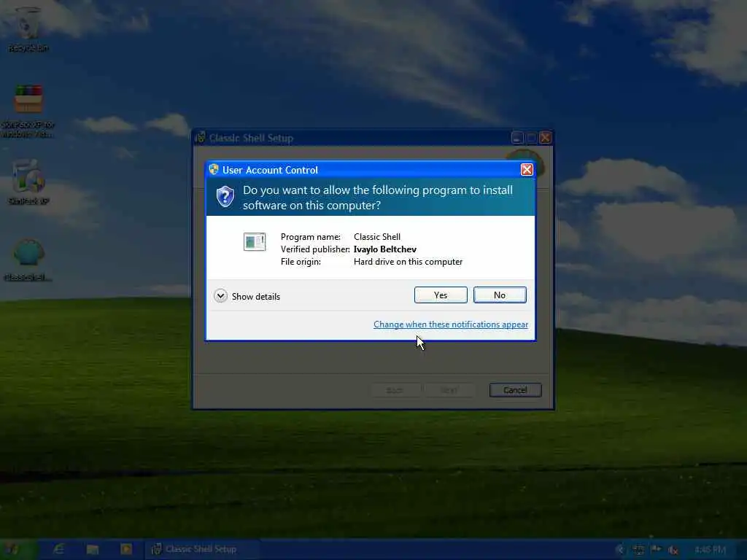747x560 pixels.
Task: Click the taskbar clock
Action: point(710,550)
